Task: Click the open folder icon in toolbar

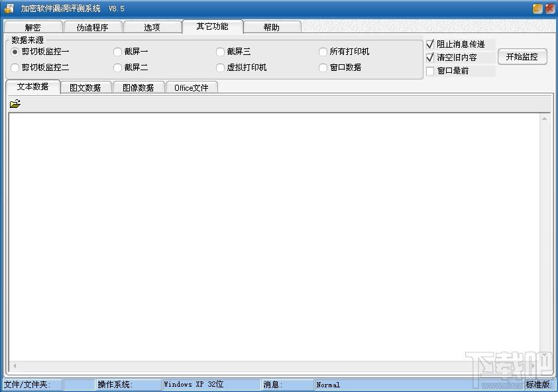Action: 15,104
